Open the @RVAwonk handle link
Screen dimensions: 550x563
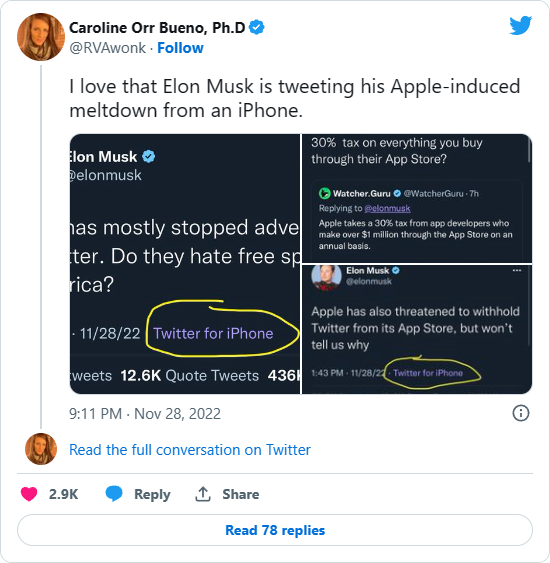pos(107,48)
